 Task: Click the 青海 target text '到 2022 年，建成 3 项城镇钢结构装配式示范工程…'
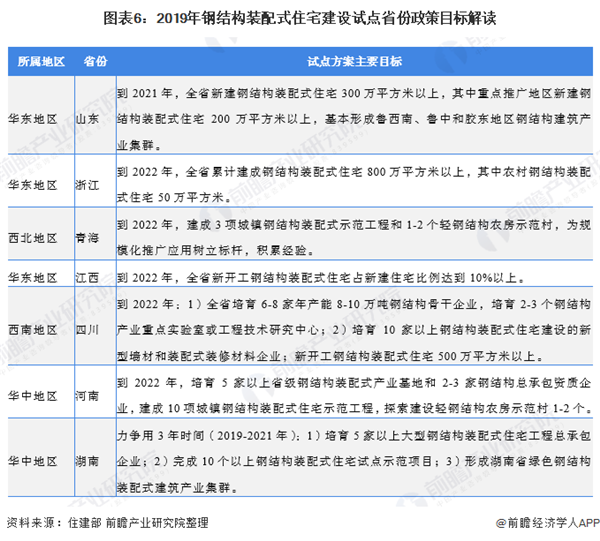pyautogui.click(x=354, y=238)
